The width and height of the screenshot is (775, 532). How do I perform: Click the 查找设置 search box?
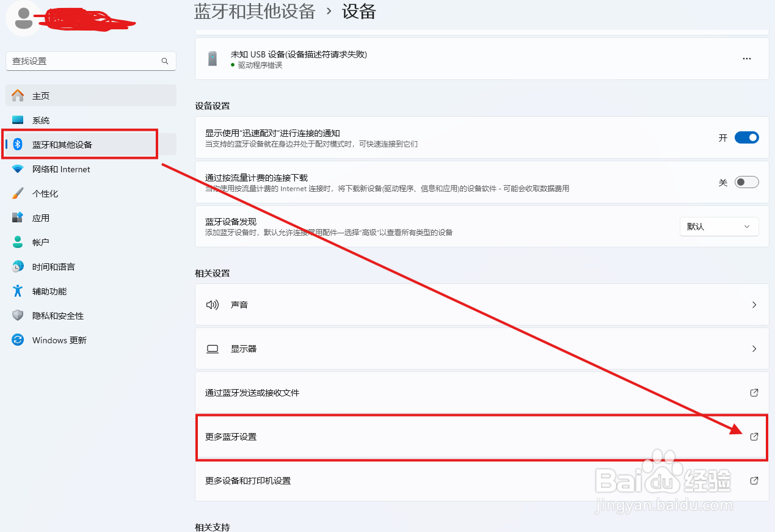[x=90, y=61]
